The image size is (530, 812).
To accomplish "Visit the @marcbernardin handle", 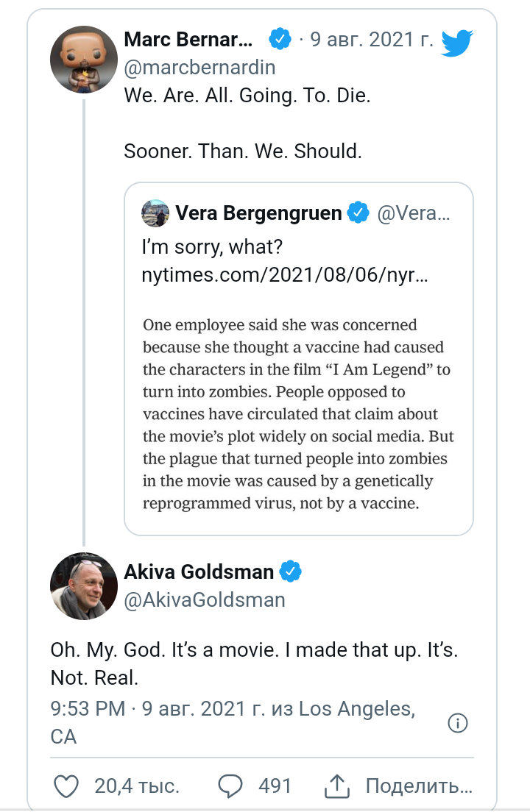I will click(x=199, y=68).
